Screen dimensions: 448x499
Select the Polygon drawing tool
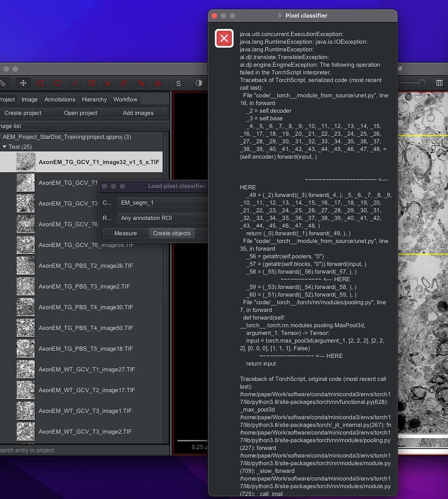91,83
